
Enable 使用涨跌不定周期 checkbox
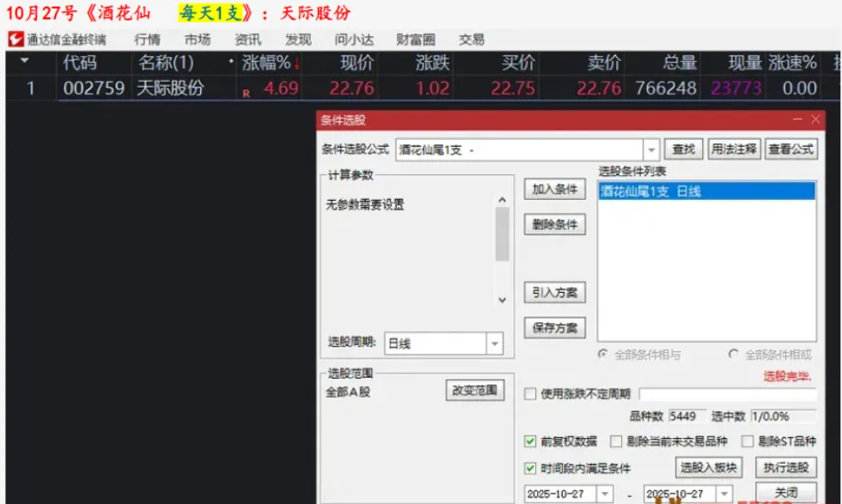531,394
